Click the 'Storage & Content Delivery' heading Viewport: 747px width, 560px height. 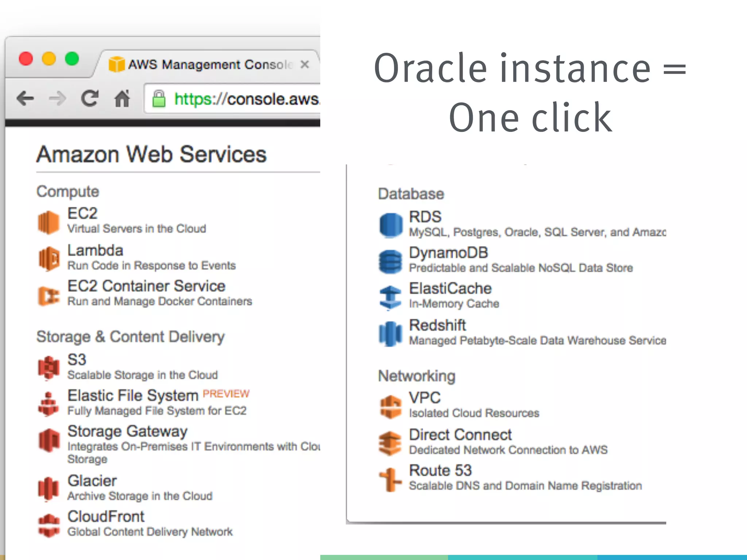tap(131, 337)
